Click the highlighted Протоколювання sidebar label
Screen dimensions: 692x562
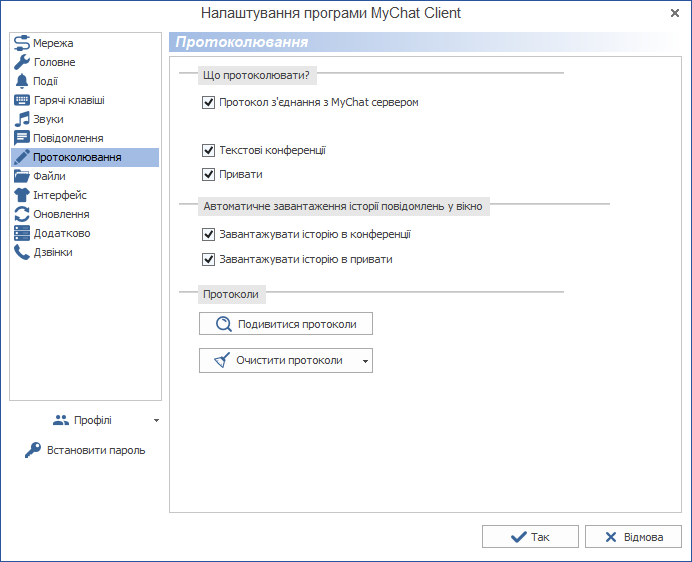(x=77, y=157)
